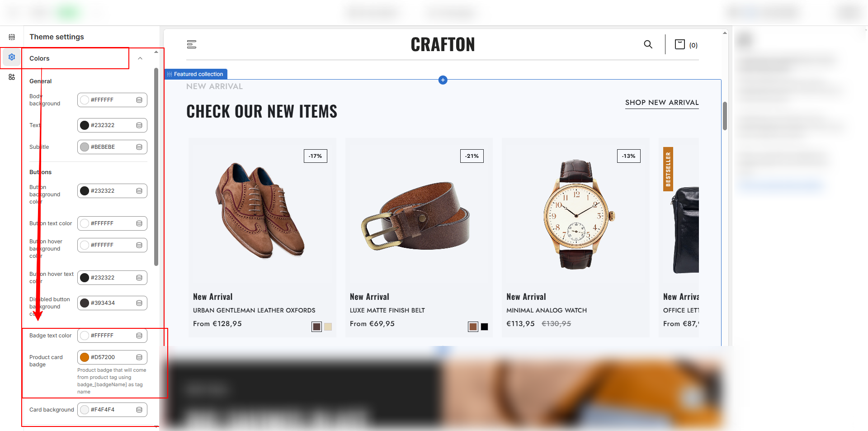Open the App embeds sidebar icon
The height and width of the screenshot is (431, 868).
[x=12, y=77]
